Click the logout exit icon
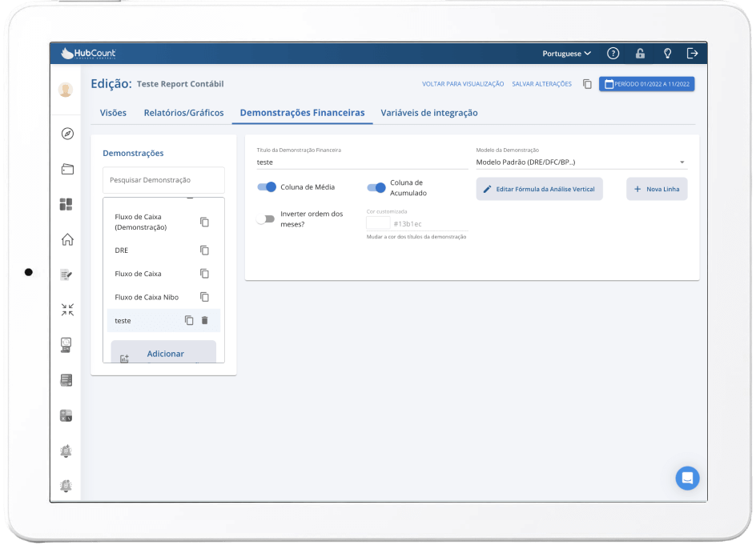756x545 pixels. point(693,54)
